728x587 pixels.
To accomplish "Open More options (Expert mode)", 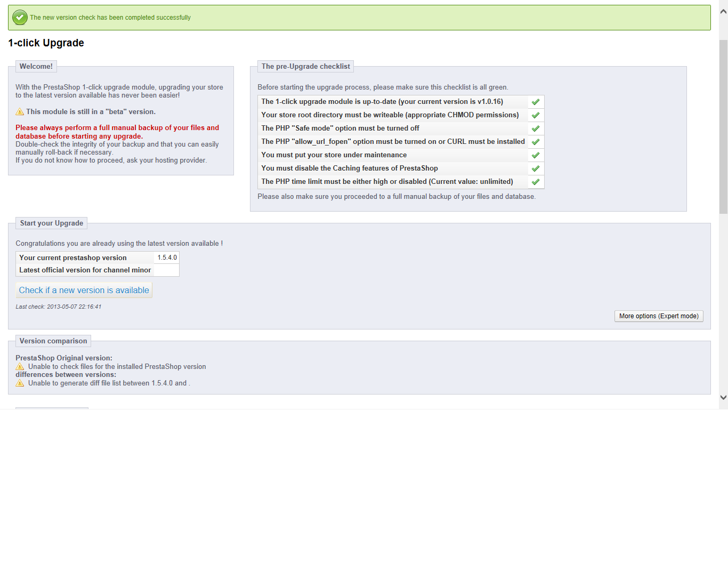I will click(659, 316).
